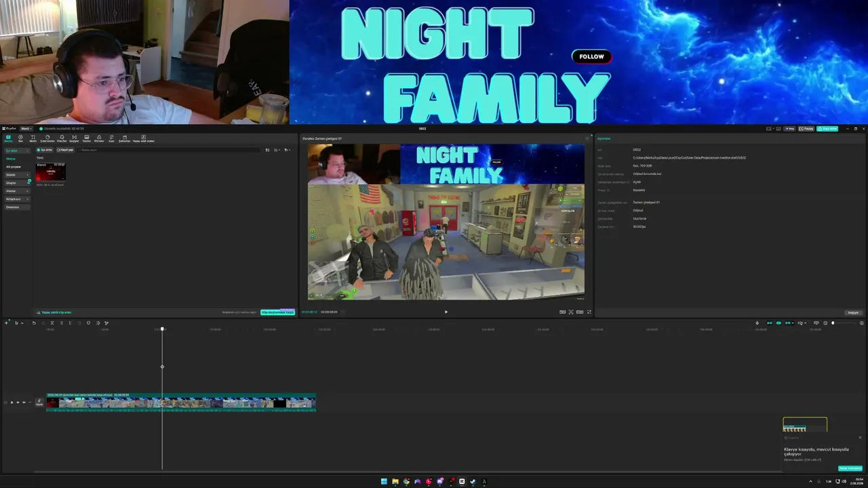
Task: Expand the Kütüphane sidebar section
Action: pos(18,199)
